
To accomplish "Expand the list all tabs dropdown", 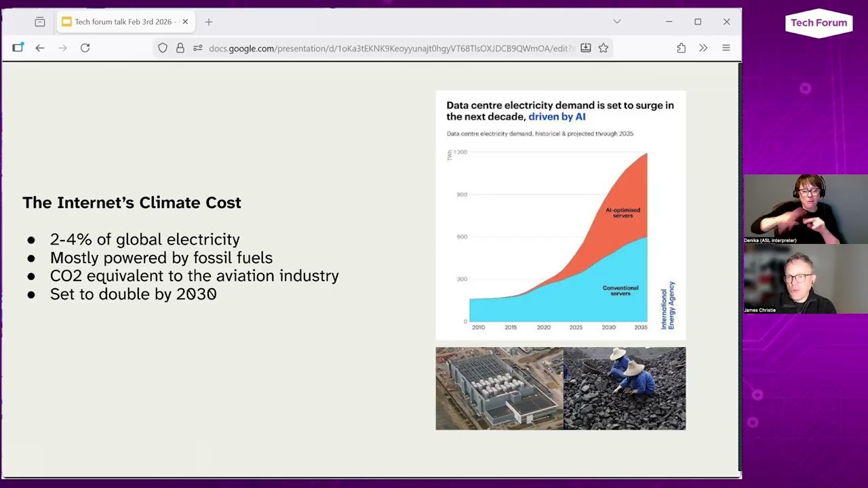I will point(617,22).
